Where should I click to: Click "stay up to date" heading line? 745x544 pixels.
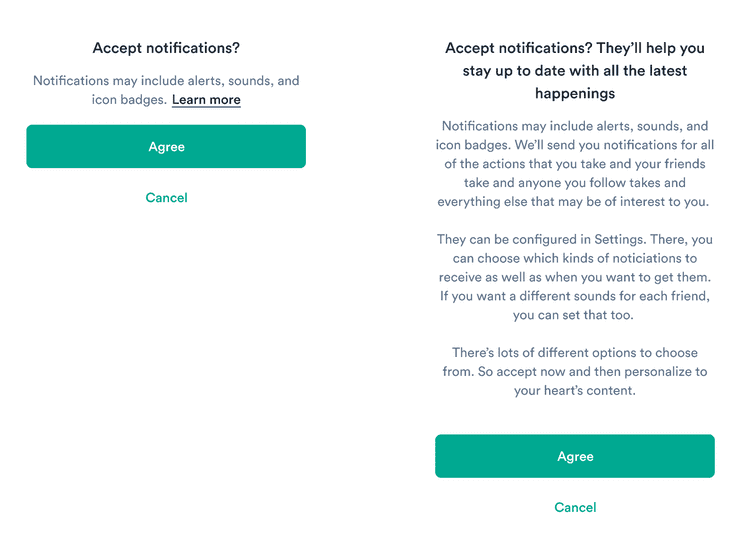(575, 71)
